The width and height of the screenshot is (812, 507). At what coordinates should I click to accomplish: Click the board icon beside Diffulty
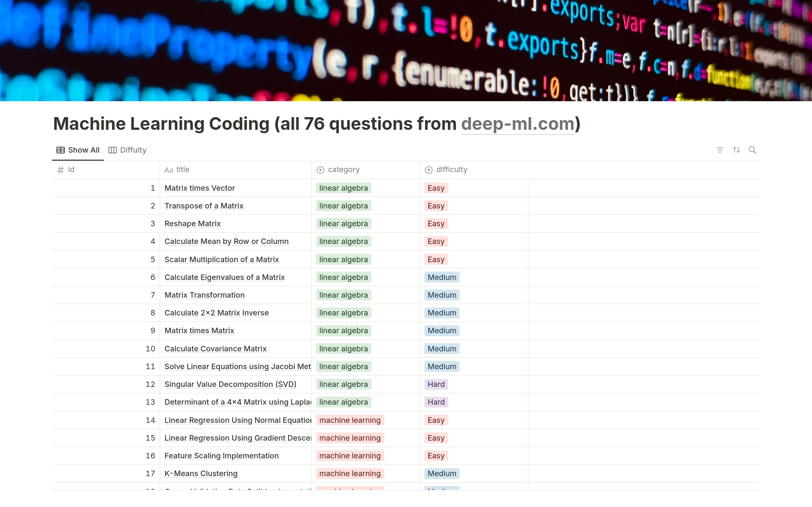click(112, 150)
